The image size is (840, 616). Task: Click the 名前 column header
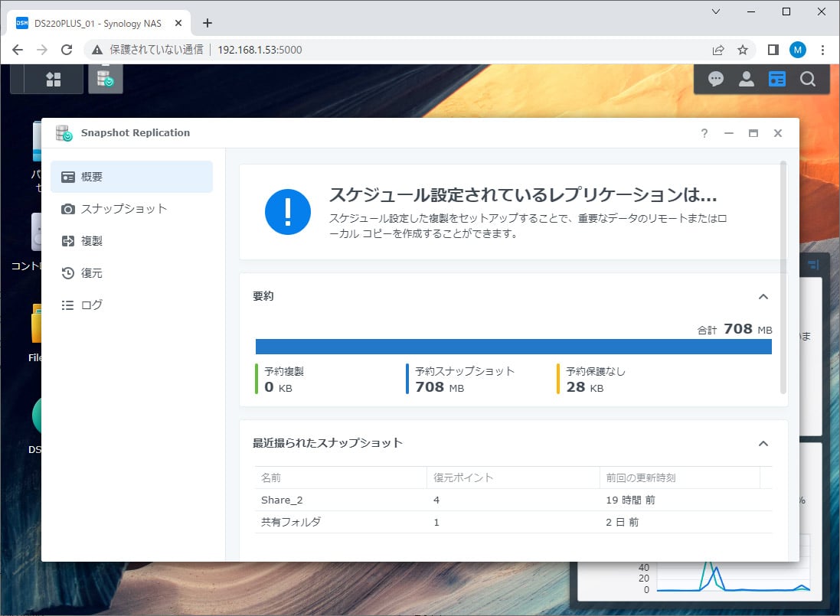(x=341, y=477)
